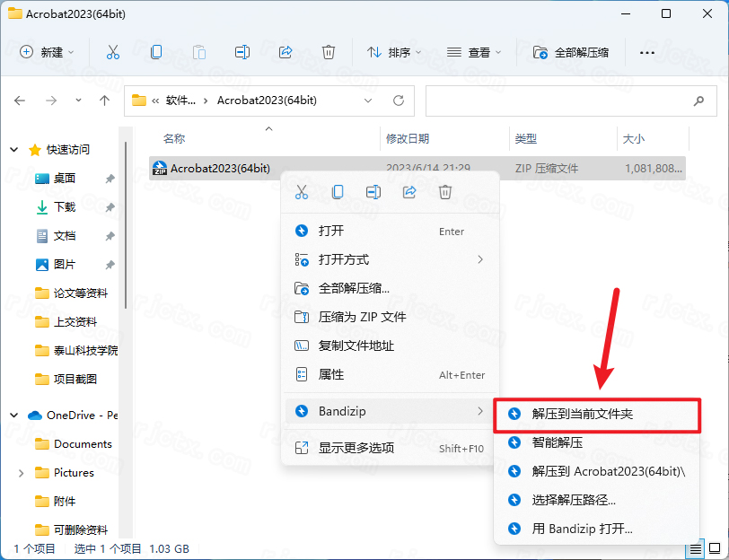
Task: Click the 软件... breadcrumb segment
Action: pyautogui.click(x=180, y=101)
